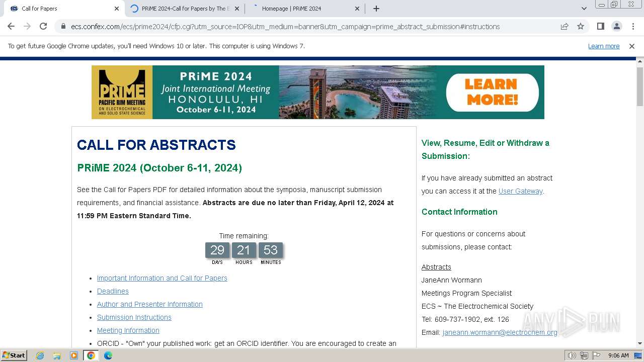Open the share page icon in address bar

tap(565, 27)
